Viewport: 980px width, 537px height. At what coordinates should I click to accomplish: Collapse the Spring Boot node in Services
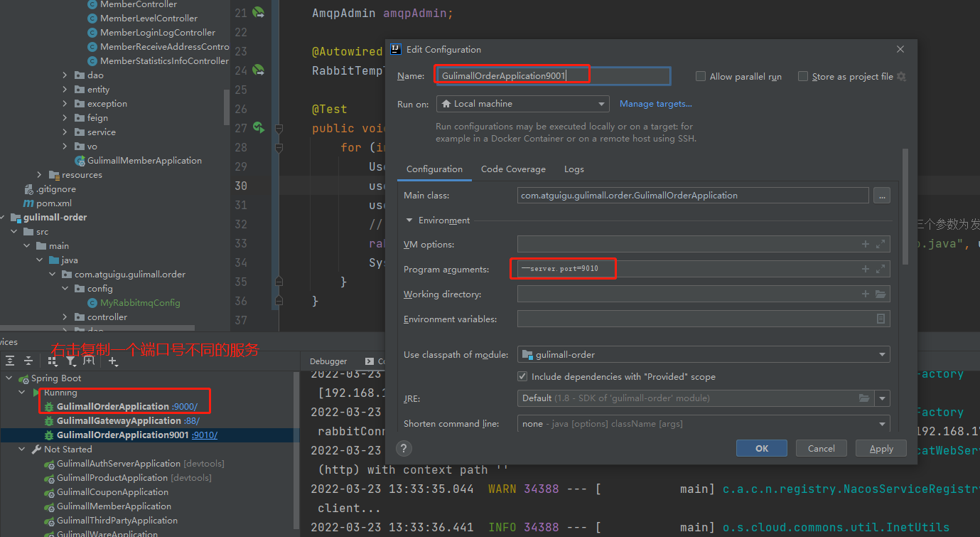(9, 378)
